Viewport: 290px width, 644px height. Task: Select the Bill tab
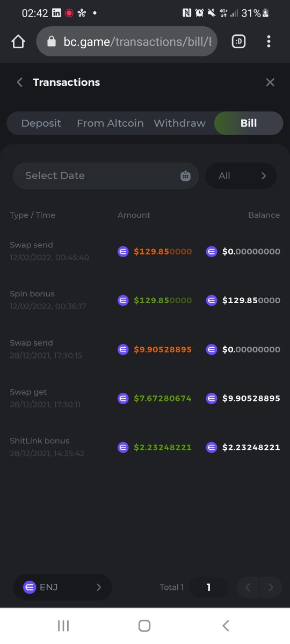click(249, 123)
